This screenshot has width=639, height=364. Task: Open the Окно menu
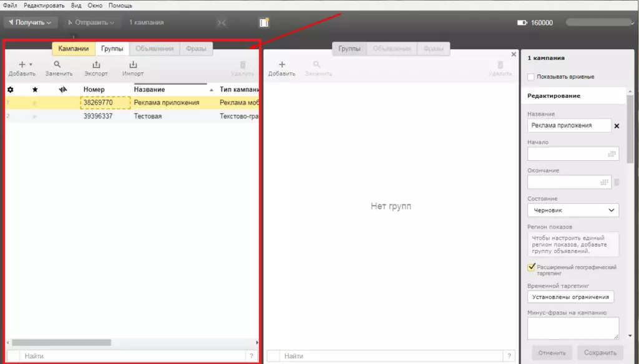pyautogui.click(x=95, y=5)
